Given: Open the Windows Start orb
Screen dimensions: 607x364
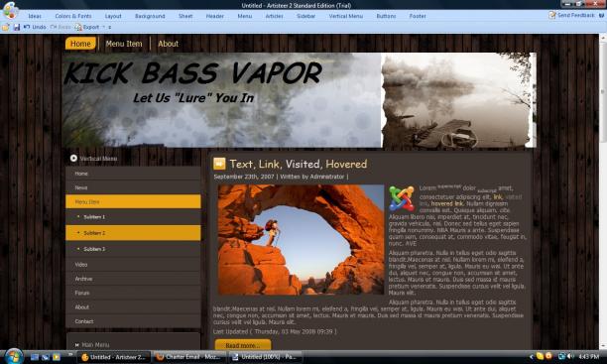Looking at the screenshot, I should 14,357.
